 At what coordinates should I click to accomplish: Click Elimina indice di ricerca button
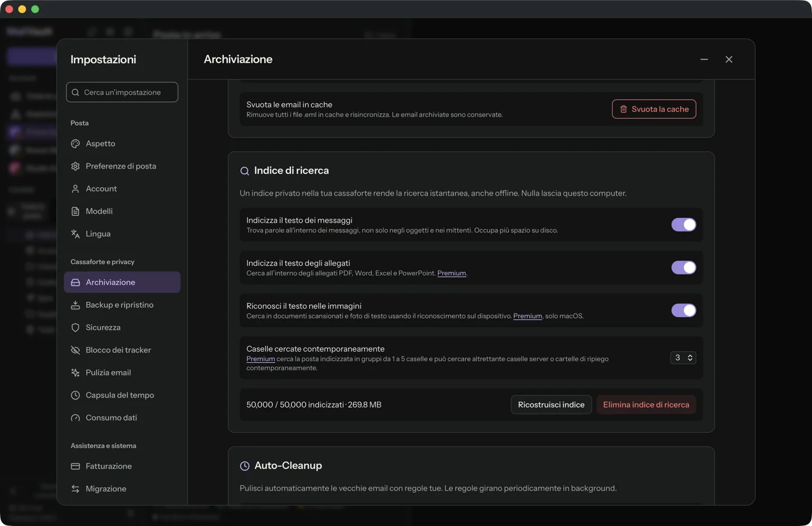[646, 405]
